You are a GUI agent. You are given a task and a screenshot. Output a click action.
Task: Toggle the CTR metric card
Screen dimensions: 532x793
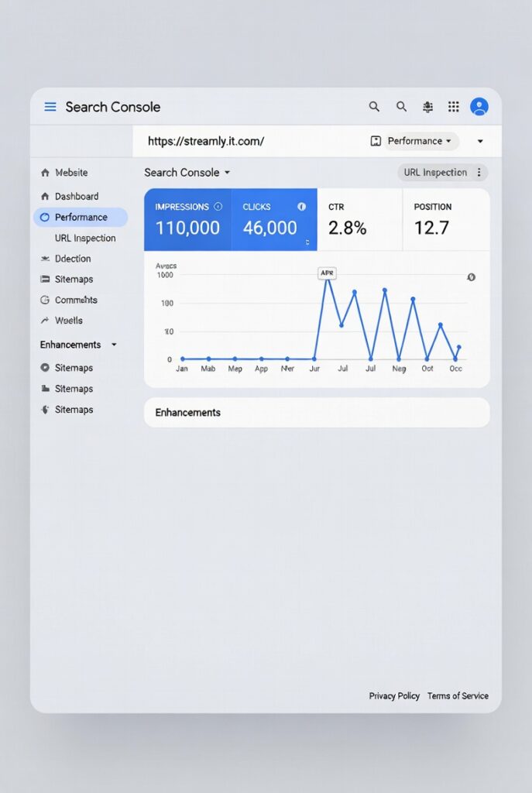359,220
